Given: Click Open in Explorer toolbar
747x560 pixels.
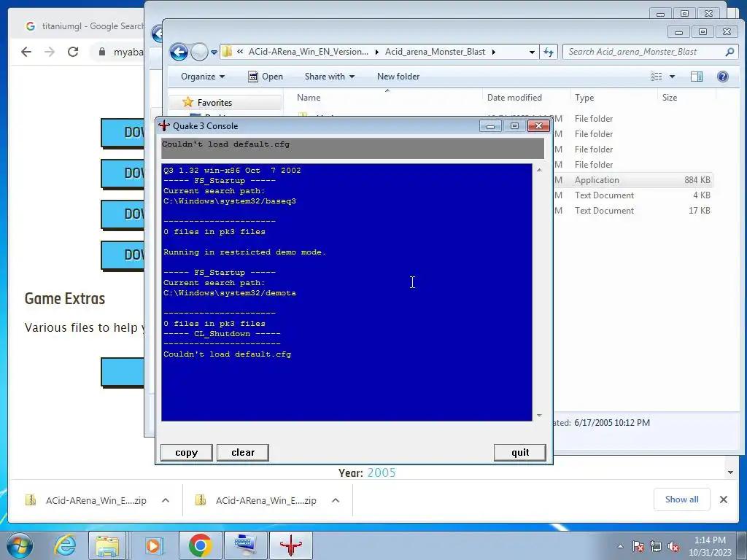Looking at the screenshot, I should click(x=266, y=77).
